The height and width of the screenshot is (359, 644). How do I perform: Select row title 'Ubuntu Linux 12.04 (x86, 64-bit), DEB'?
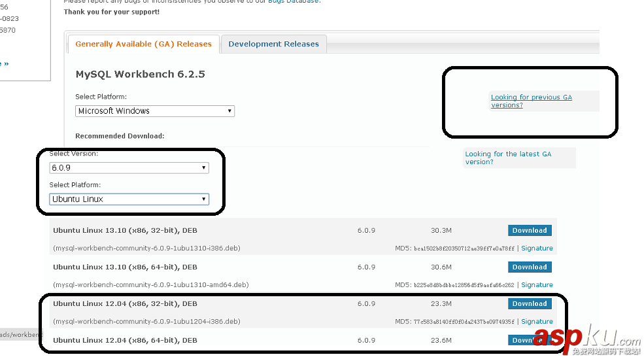(125, 340)
